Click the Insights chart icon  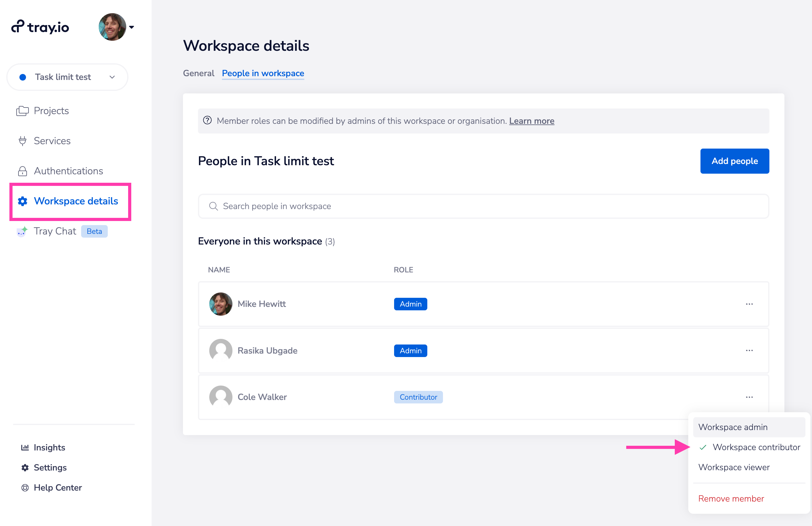[25, 448]
